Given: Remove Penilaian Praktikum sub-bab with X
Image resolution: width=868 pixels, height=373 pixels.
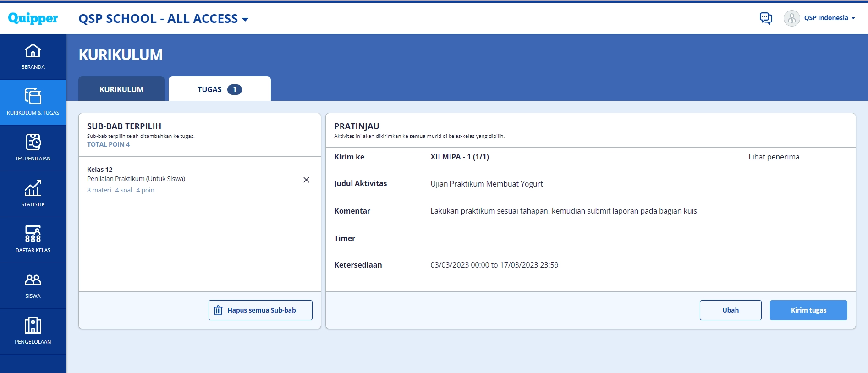Looking at the screenshot, I should click(306, 180).
